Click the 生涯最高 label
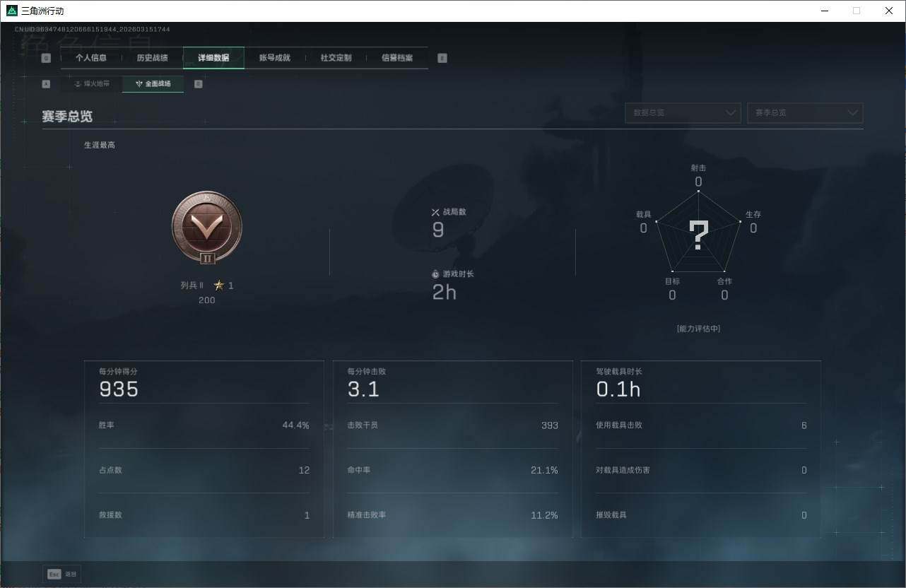 [x=100, y=145]
